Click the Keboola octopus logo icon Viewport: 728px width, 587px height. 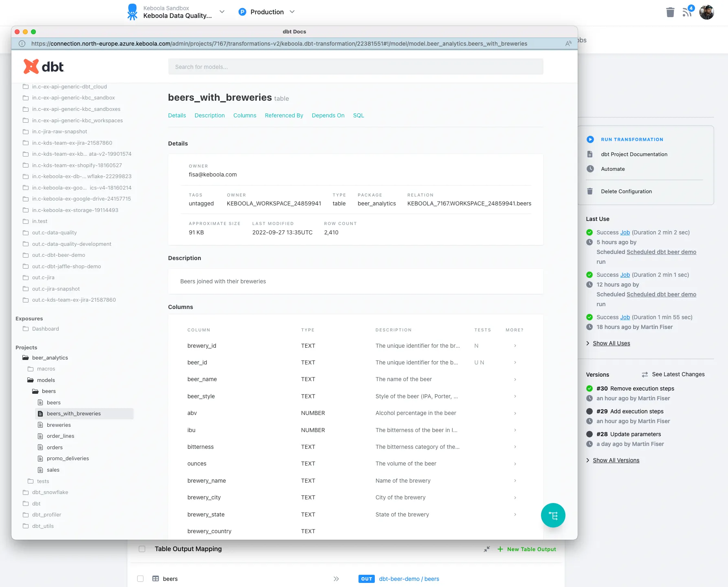pos(132,12)
